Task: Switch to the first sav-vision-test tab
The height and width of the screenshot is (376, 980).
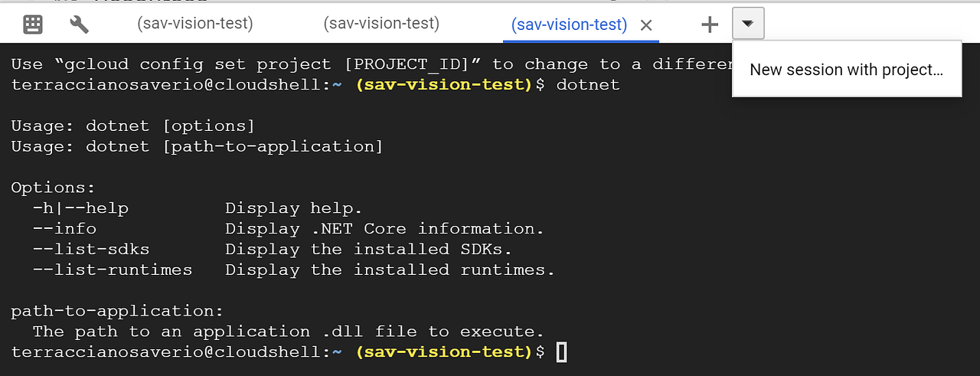Action: pos(194,24)
